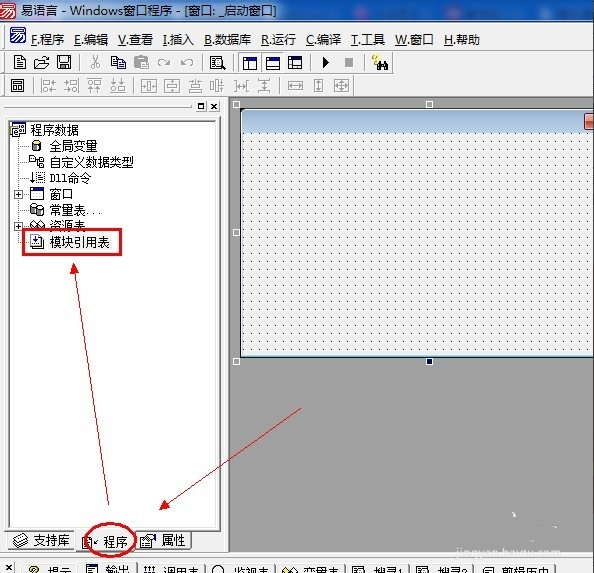Expand the 资源表 tree node

pos(18,226)
